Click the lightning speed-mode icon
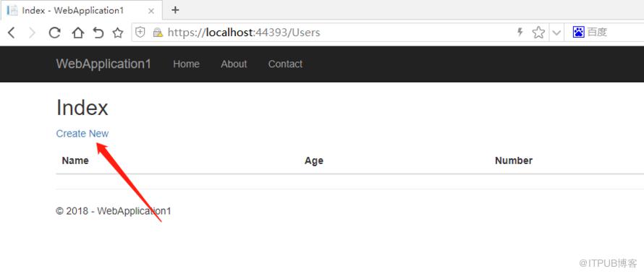644x274 pixels. [x=520, y=32]
